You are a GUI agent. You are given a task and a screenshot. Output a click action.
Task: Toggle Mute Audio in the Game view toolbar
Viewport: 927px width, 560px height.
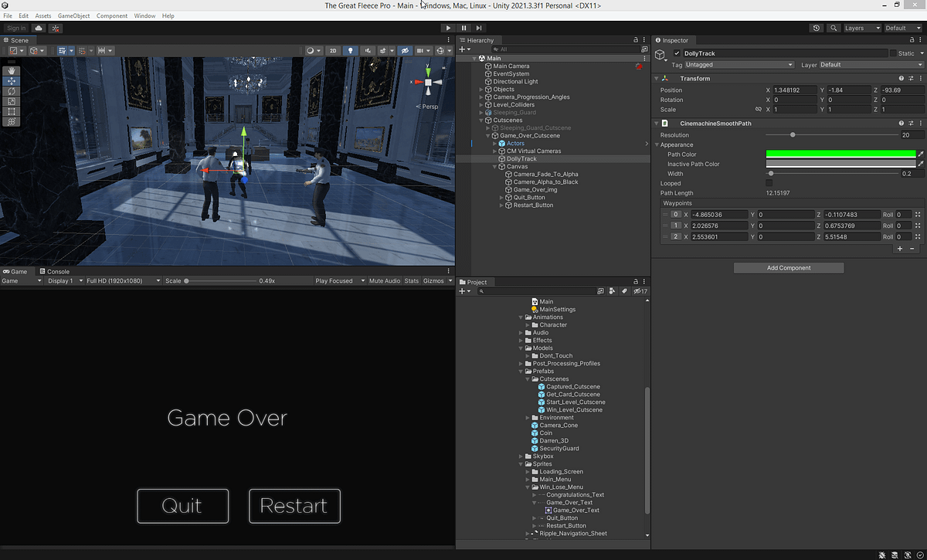click(x=384, y=280)
